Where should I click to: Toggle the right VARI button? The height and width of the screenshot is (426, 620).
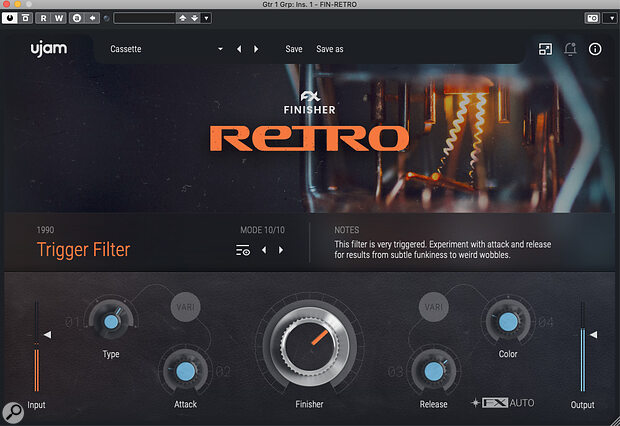point(434,307)
